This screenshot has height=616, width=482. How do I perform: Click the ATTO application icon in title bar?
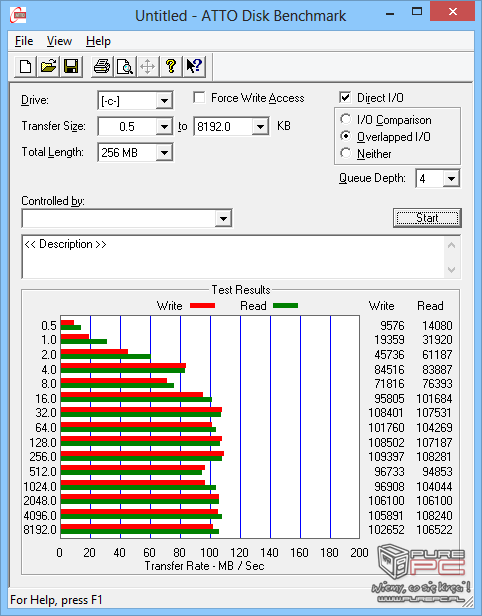[18, 16]
